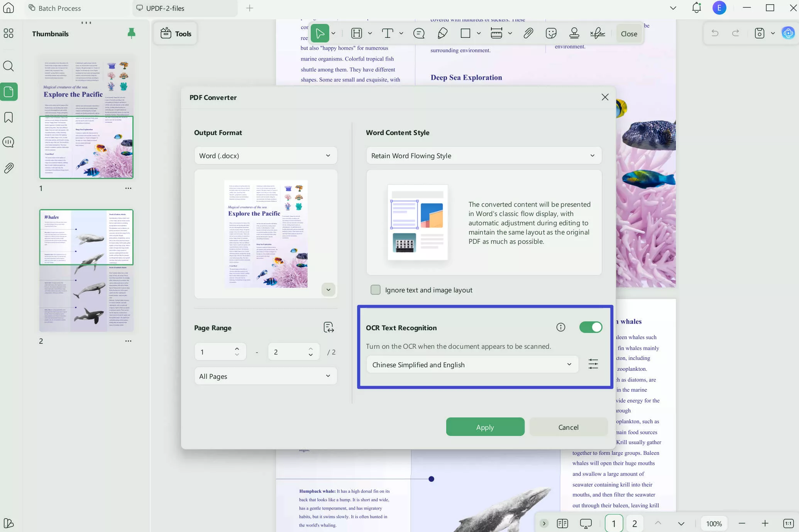Open the OCR advanced settings sliders
The height and width of the screenshot is (532, 799).
593,364
